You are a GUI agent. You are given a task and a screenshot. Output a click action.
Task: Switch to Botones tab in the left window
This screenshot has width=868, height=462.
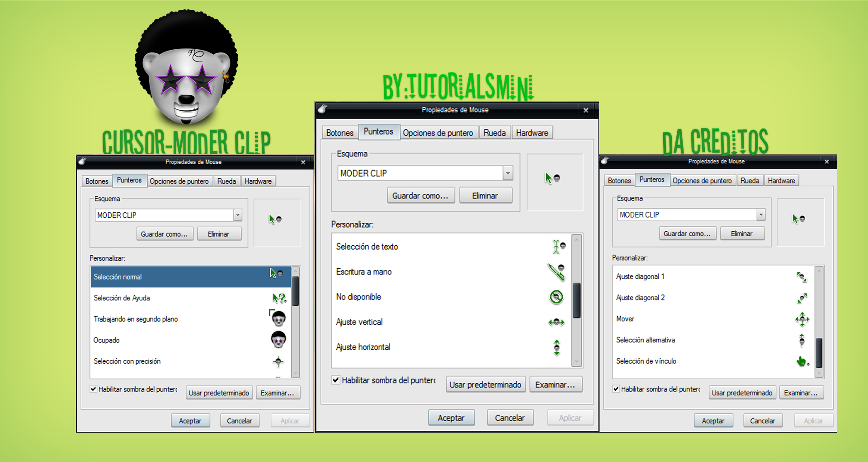point(97,181)
